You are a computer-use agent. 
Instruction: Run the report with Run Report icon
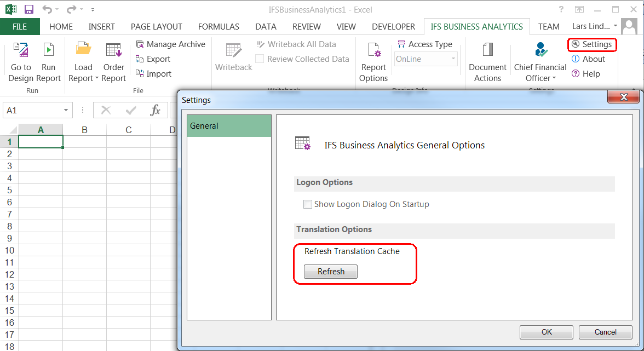pos(48,50)
